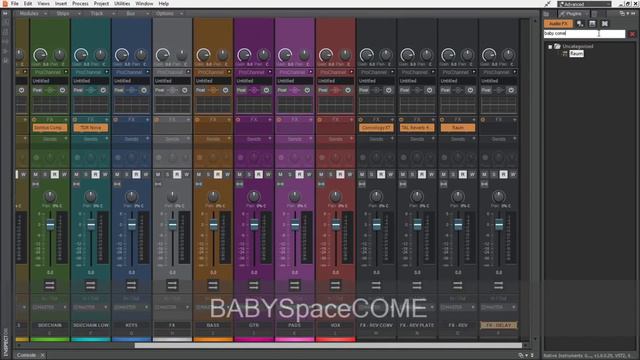
Task: Click the console horizontal scrollbar
Action: click(328, 346)
